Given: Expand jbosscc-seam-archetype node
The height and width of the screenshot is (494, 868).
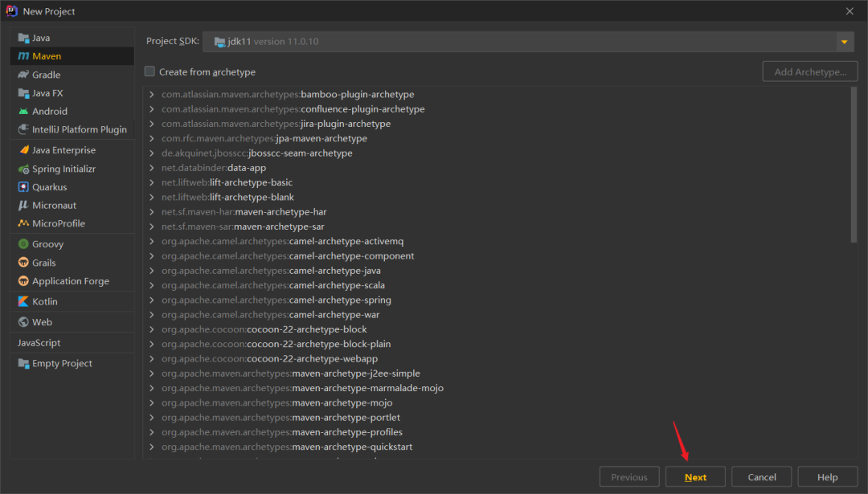Looking at the screenshot, I should [x=152, y=153].
